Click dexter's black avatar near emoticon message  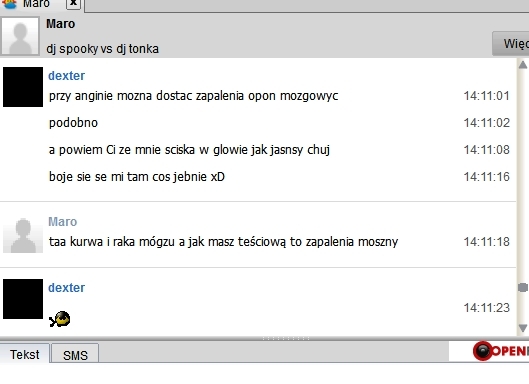point(23,299)
